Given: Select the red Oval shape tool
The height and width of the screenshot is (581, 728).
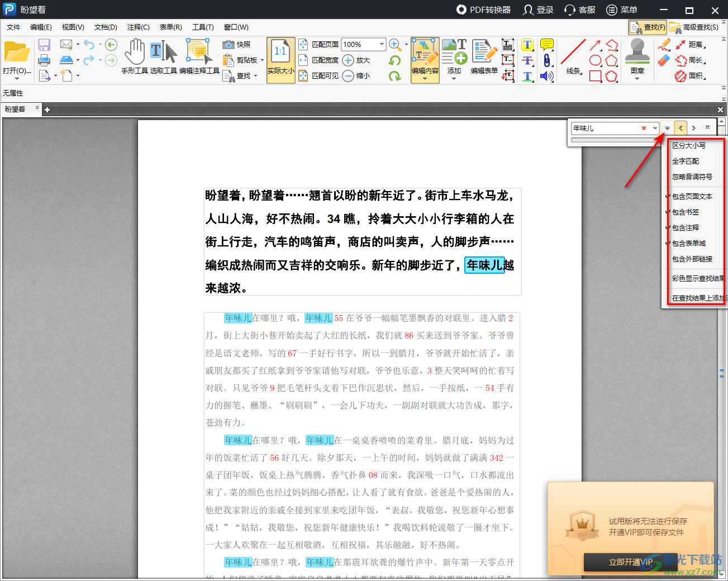Looking at the screenshot, I should (596, 60).
